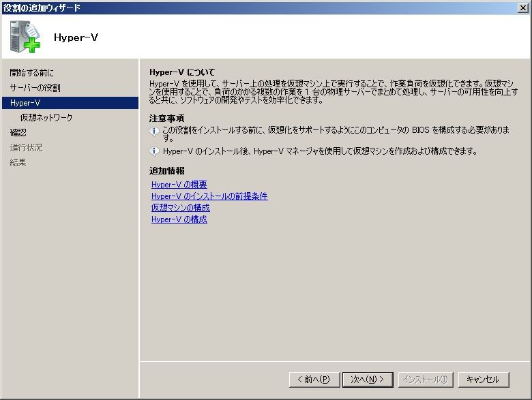The image size is (532, 400).
Task: Click the server with green plus wizard icon
Action: [25, 37]
